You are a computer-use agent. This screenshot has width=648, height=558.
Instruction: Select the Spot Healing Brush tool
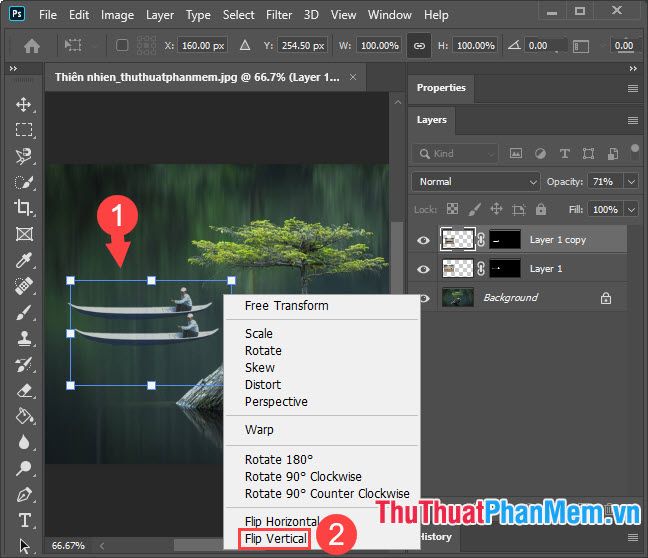(24, 286)
